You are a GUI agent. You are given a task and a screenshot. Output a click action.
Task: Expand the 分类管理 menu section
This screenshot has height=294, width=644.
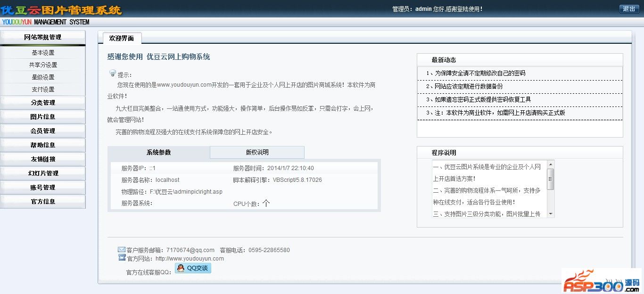tap(42, 103)
